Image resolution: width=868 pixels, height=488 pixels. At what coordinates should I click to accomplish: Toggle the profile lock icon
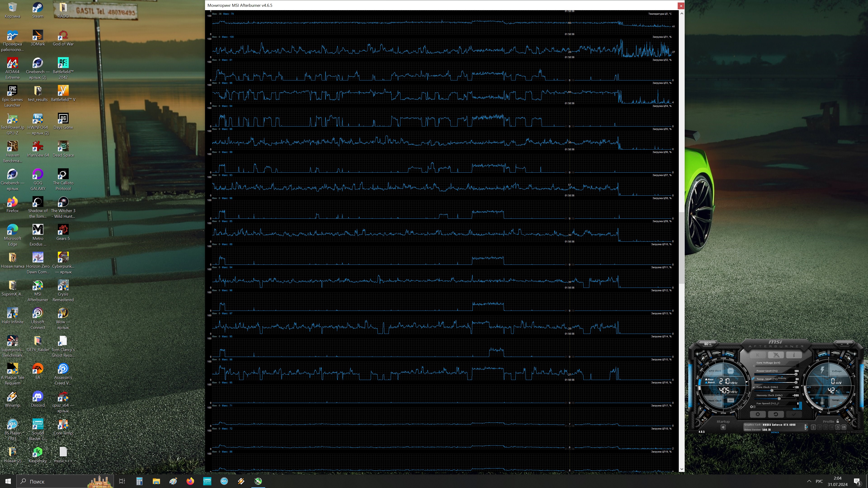tap(838, 421)
